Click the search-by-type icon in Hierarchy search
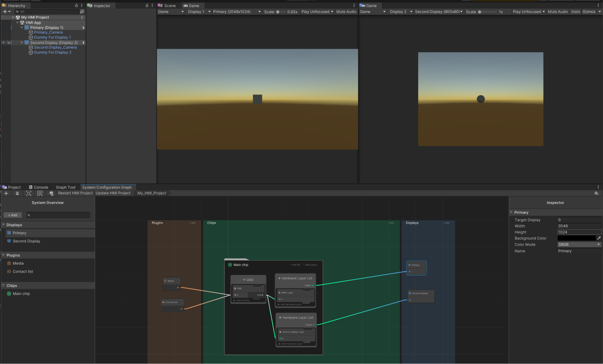The width and height of the screenshot is (603, 364). pos(82,11)
